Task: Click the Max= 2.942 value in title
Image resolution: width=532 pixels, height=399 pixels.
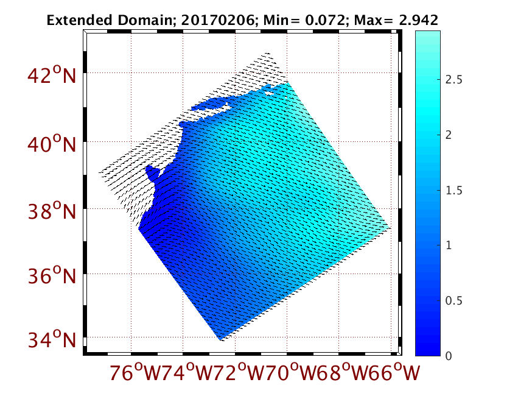Action: click(x=399, y=20)
